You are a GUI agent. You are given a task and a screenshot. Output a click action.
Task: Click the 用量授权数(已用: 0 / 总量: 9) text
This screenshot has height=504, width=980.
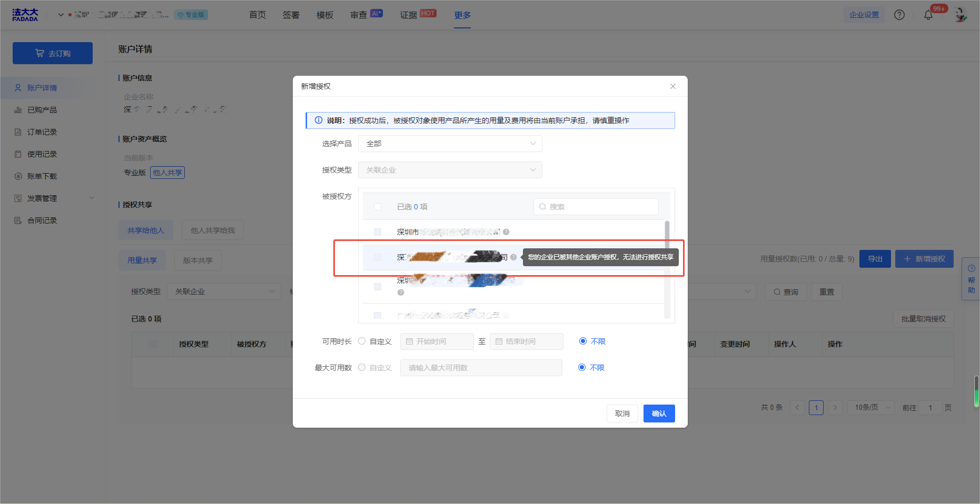[807, 259]
